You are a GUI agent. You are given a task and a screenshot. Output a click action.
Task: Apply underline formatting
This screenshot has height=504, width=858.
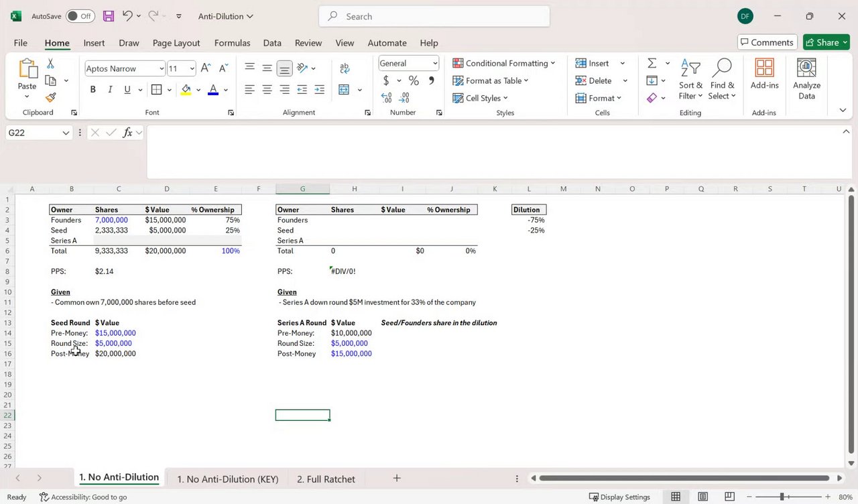tap(127, 90)
